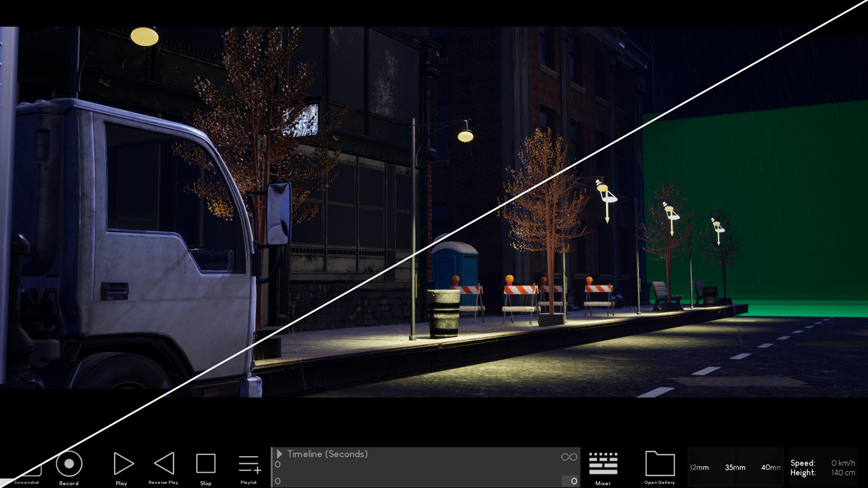
Task: Select the 35mm focal length
Action: pos(734,468)
